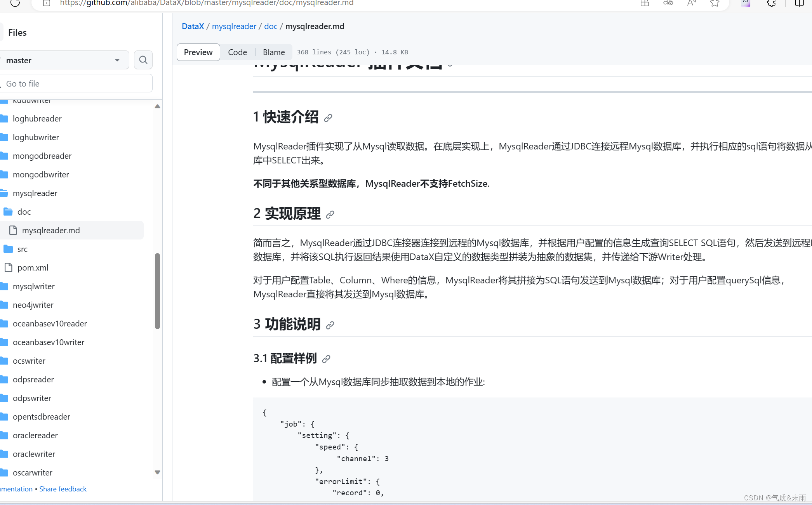Expand the oraclereader folder

pyautogui.click(x=35, y=435)
